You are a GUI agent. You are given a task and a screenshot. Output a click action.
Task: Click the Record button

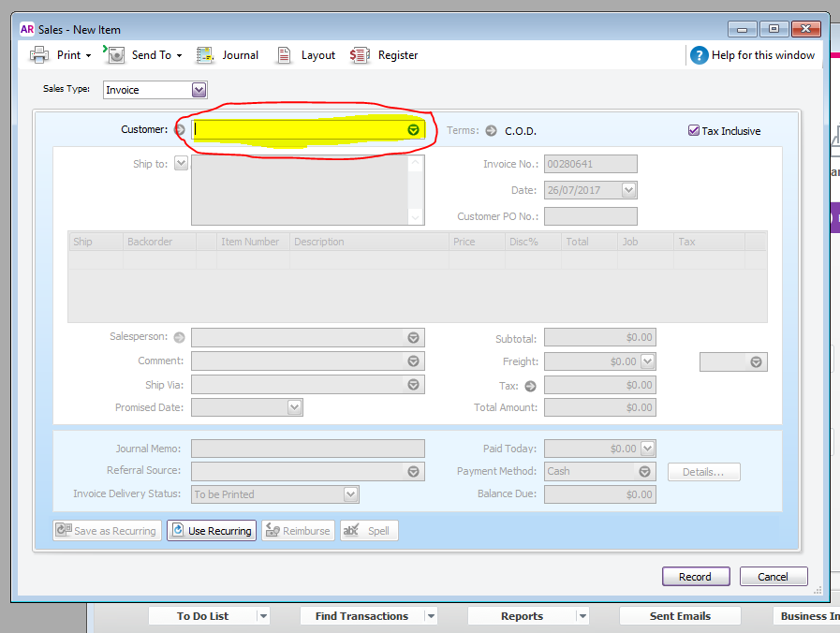pyautogui.click(x=696, y=577)
